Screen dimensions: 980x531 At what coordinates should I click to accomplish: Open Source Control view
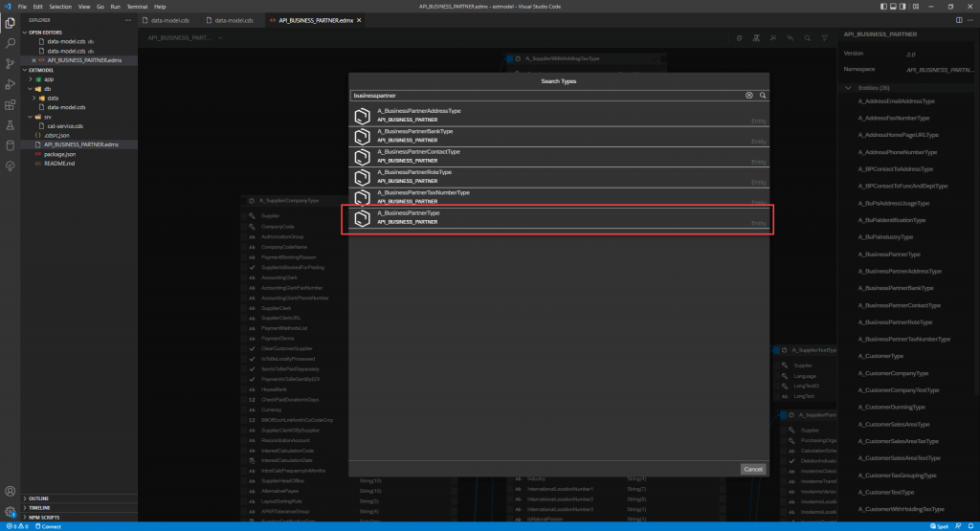click(10, 64)
